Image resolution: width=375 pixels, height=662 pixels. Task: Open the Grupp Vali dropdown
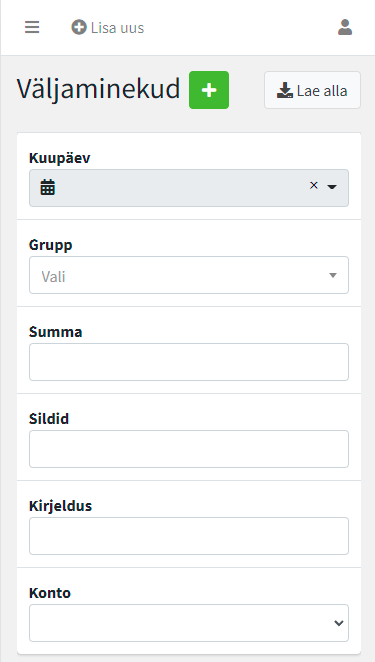coord(189,275)
